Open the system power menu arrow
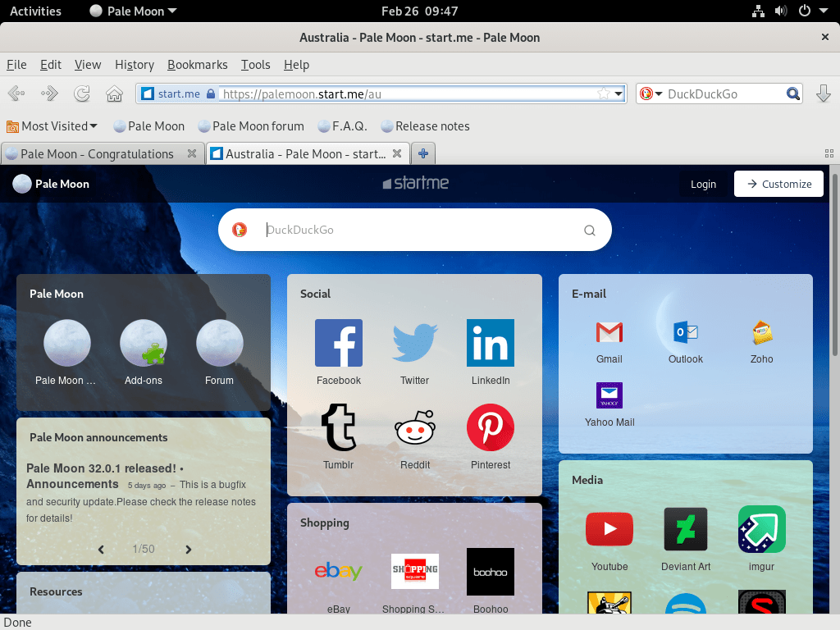This screenshot has height=630, width=840. [x=824, y=11]
